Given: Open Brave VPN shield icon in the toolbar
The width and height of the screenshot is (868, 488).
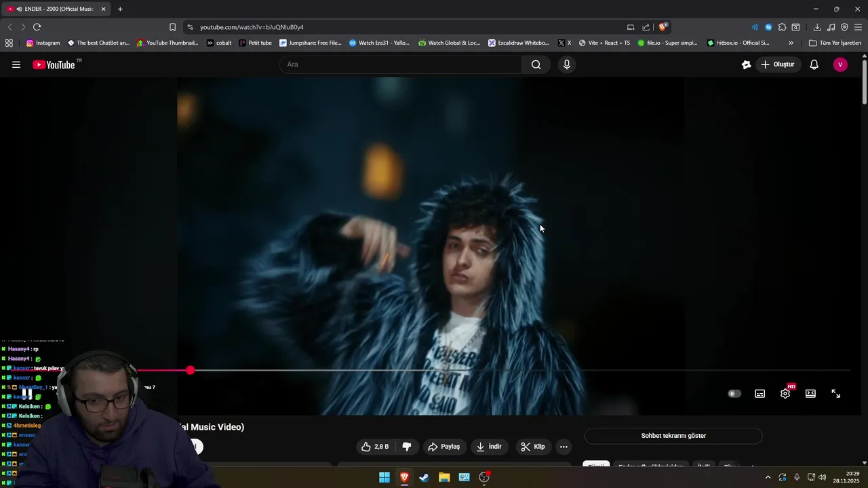Looking at the screenshot, I should (x=844, y=27).
